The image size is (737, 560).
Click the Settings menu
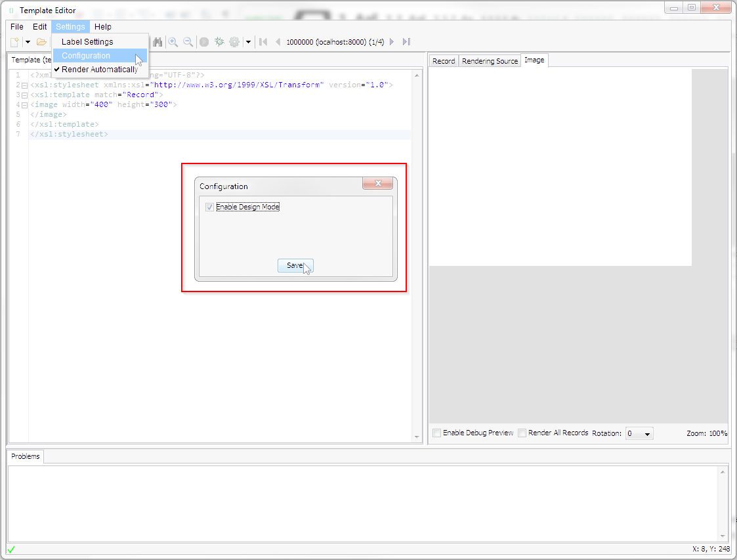pos(70,27)
